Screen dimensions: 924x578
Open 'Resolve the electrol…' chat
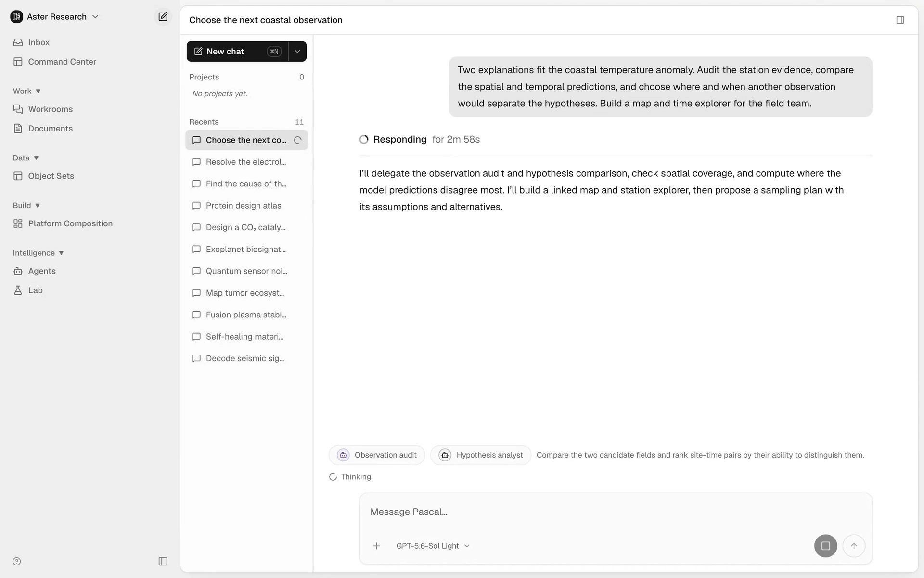(246, 162)
